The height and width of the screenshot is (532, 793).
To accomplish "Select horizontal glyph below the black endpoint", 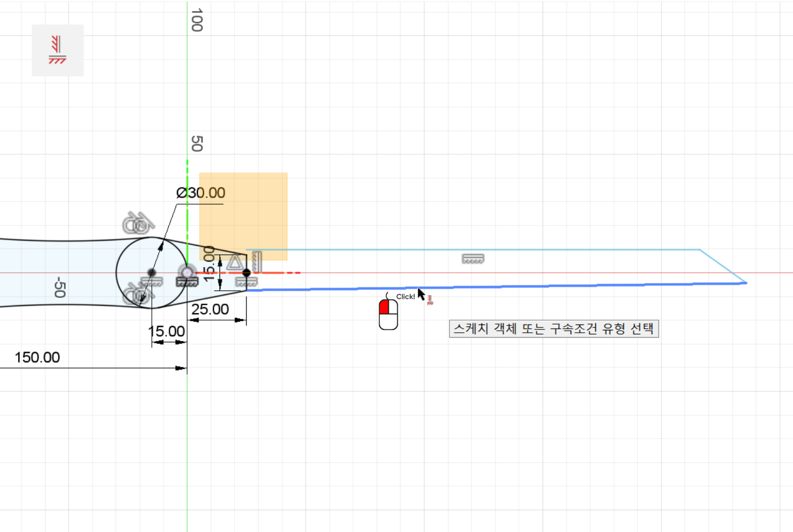I will pos(246,282).
